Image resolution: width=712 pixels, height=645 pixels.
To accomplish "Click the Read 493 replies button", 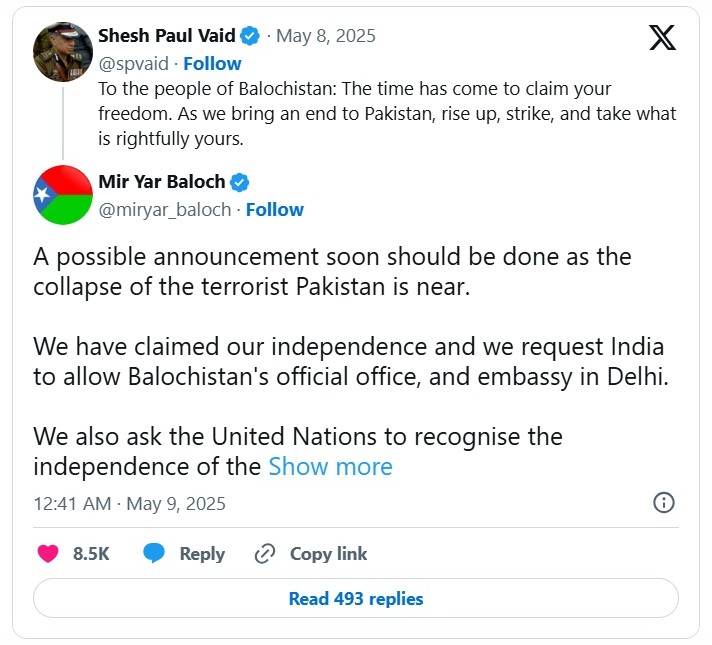I will [x=356, y=599].
